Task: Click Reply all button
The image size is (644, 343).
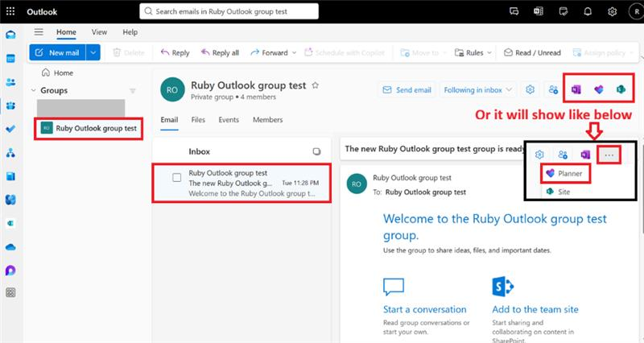Action: click(220, 53)
